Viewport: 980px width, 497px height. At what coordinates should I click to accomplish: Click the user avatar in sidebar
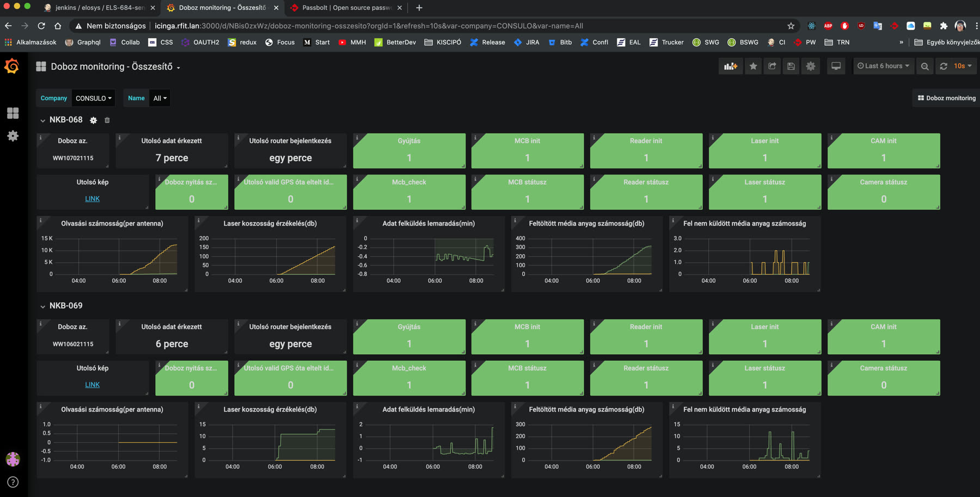click(x=13, y=459)
